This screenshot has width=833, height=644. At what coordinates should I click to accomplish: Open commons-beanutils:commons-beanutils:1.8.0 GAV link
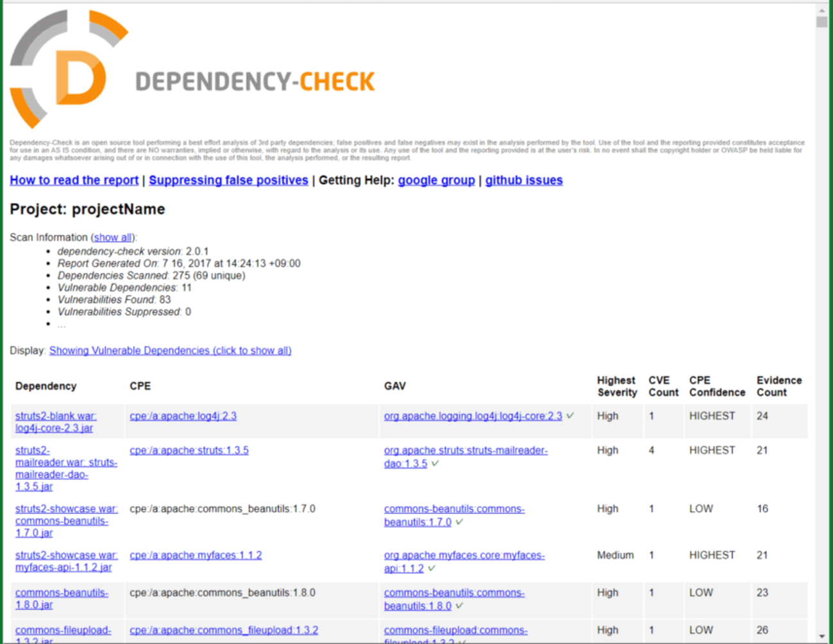pos(454,599)
